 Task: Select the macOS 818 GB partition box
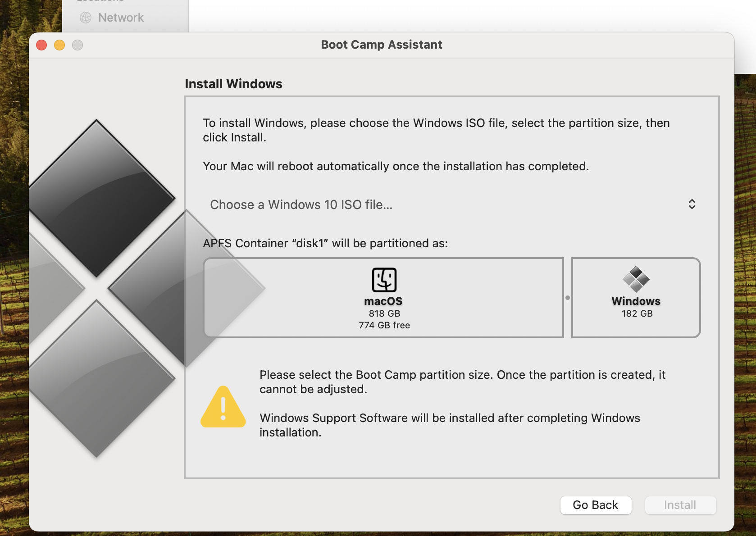[x=383, y=298]
